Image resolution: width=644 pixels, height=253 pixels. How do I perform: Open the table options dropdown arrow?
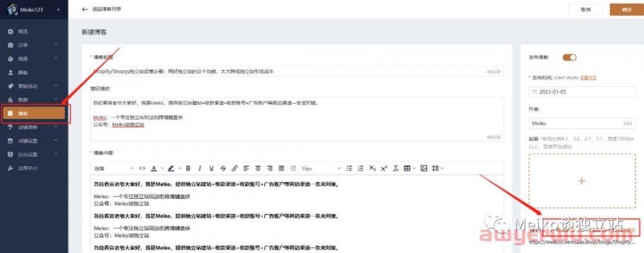point(413,168)
